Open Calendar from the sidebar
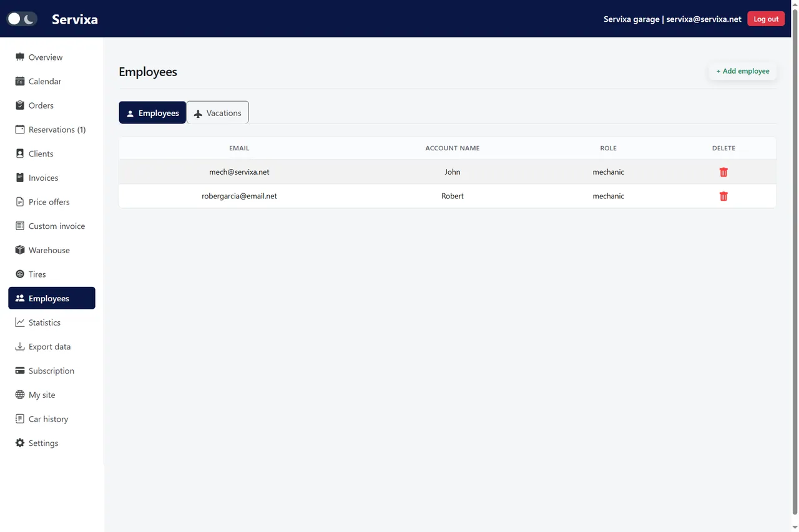This screenshot has width=799, height=532. point(52,81)
